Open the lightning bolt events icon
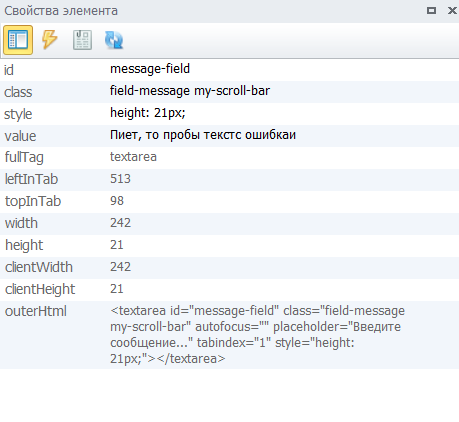The width and height of the screenshot is (459, 422). pyautogui.click(x=50, y=40)
